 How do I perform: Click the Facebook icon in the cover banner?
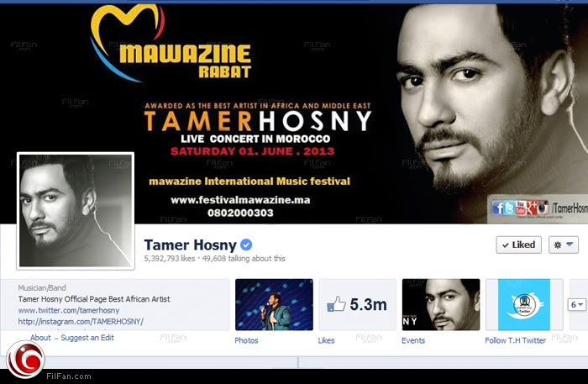pos(497,208)
